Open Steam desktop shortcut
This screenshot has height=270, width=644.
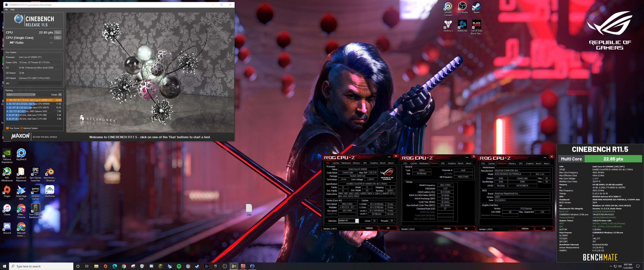476,8
